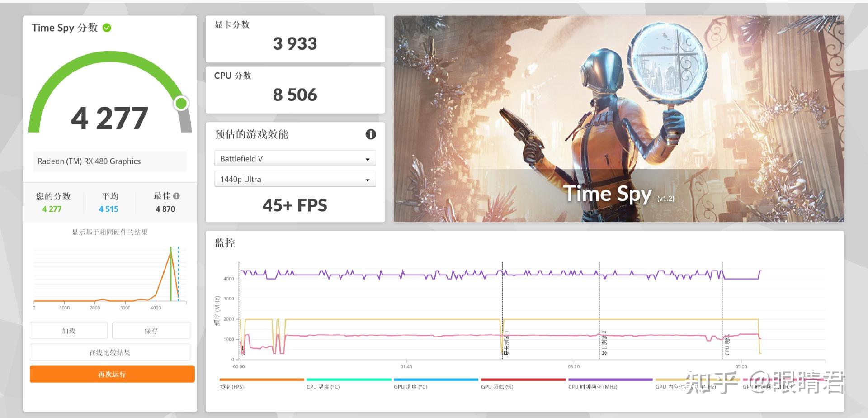Click the 01:40 time axis label
The width and height of the screenshot is (868, 418).
[x=406, y=366]
